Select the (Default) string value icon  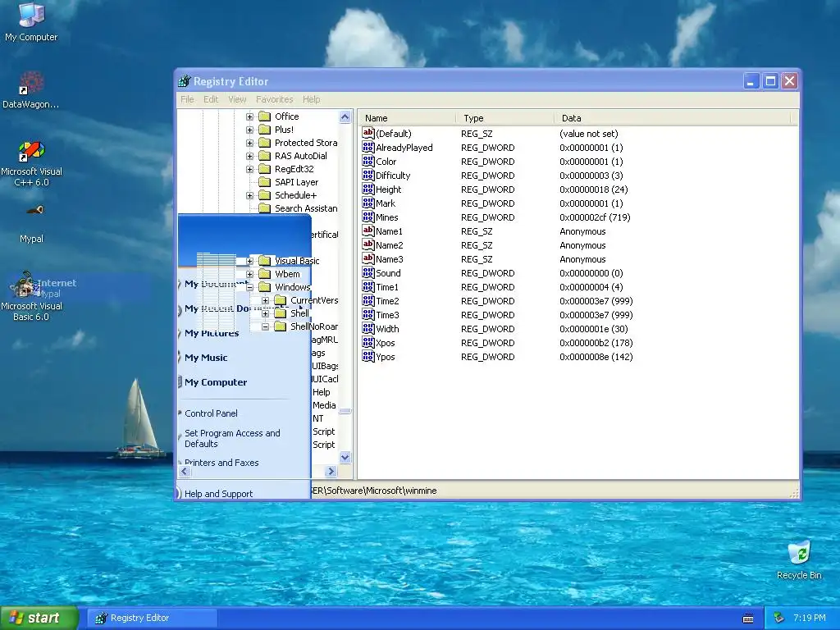pyautogui.click(x=368, y=134)
